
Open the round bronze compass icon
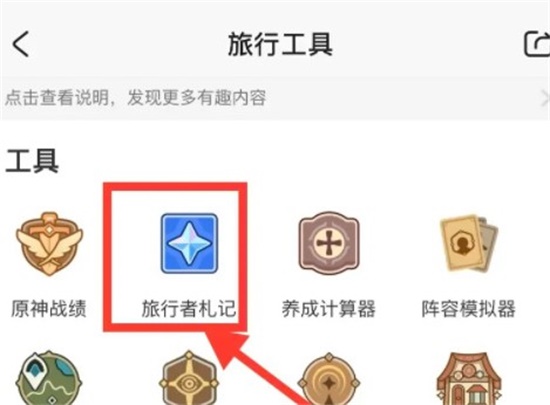tap(329, 379)
